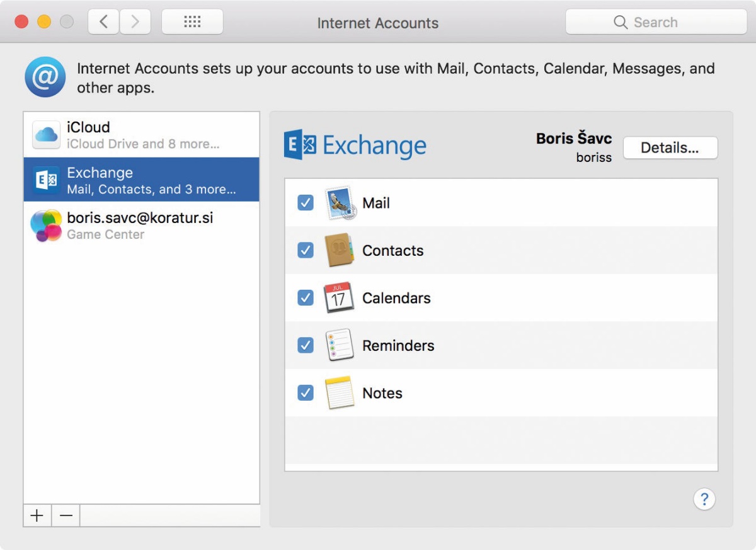This screenshot has width=756, height=550.
Task: Minimize the window with the yellow button
Action: [x=44, y=22]
